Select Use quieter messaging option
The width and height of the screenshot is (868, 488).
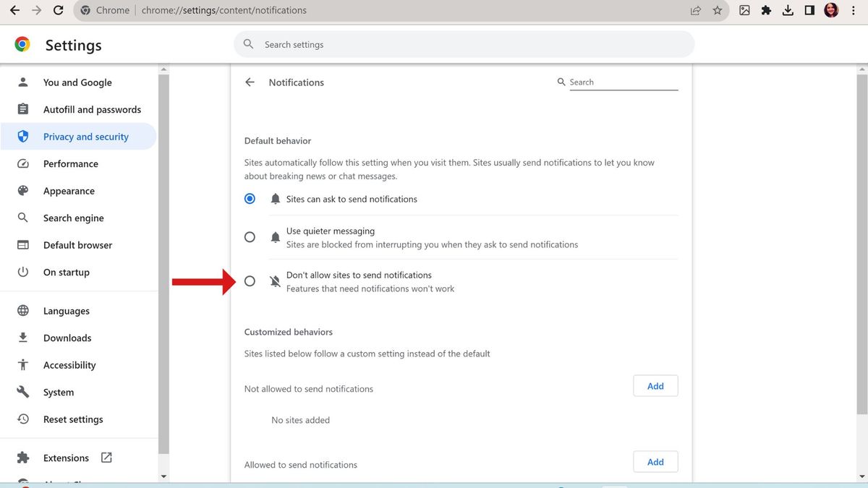250,237
